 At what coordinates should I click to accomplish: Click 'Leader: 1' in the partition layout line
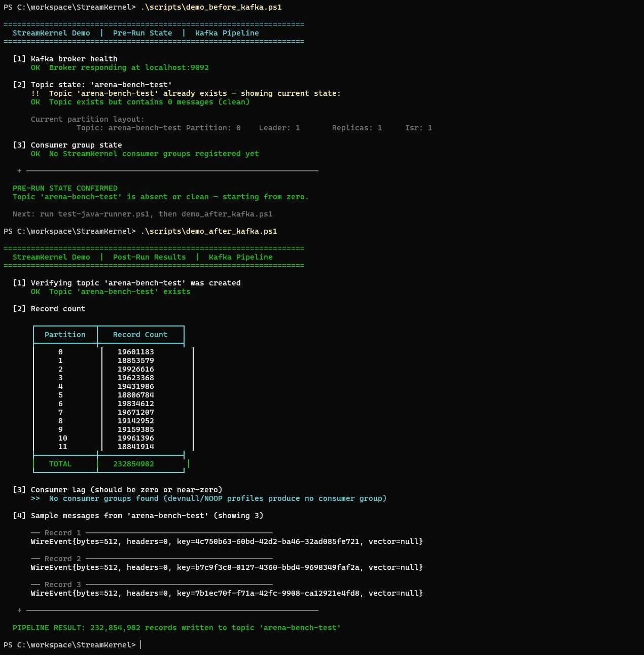pos(279,128)
